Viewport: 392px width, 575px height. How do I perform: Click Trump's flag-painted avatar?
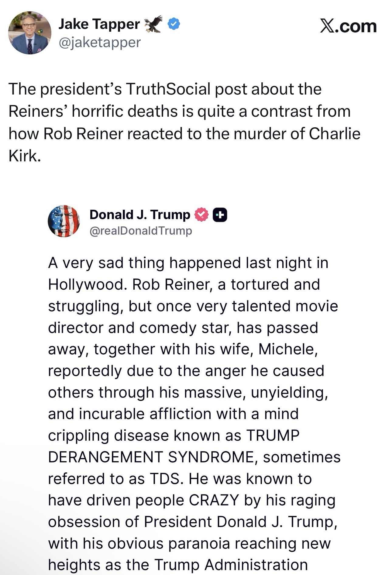[x=64, y=221]
